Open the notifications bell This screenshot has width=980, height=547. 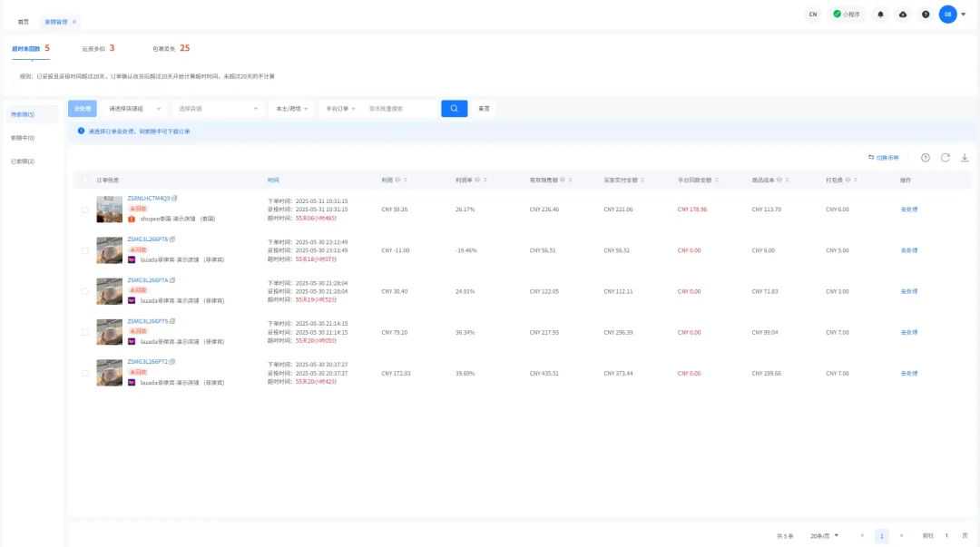[880, 15]
